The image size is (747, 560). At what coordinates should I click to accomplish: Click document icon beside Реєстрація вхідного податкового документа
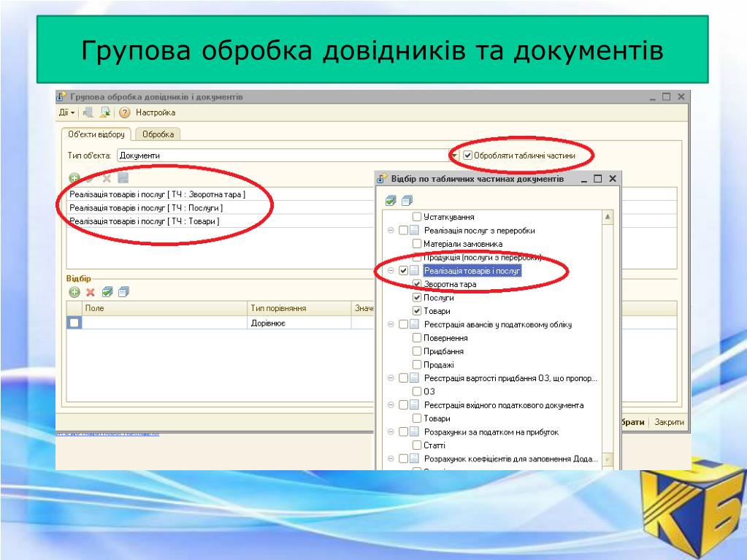click(x=415, y=405)
